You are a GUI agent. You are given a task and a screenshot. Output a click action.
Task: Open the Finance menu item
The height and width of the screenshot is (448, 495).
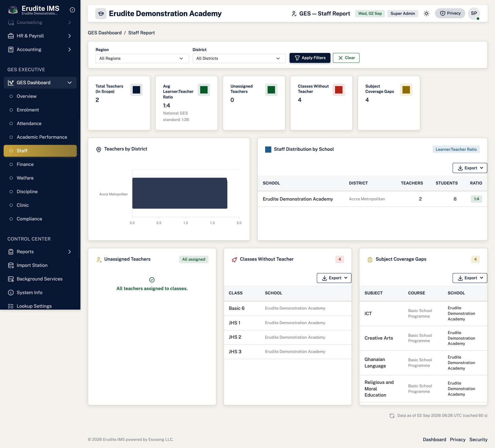pos(40,164)
